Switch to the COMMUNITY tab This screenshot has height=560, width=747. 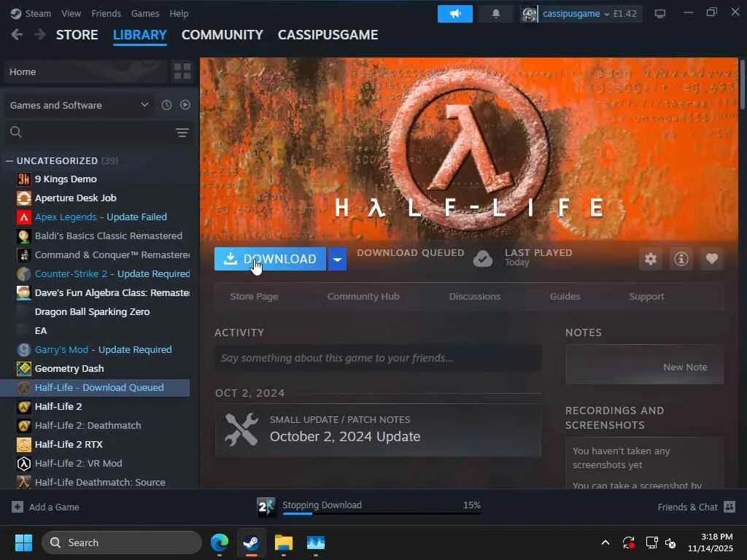[222, 35]
